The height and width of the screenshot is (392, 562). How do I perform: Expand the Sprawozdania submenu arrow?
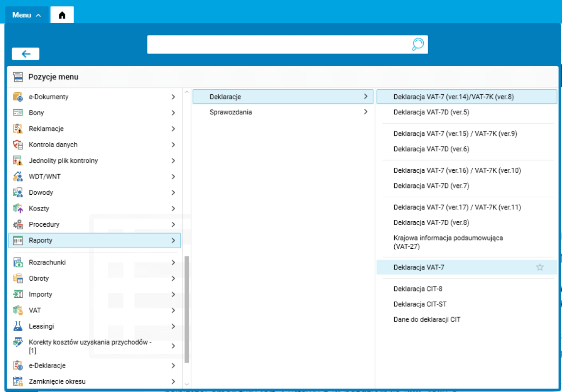pyautogui.click(x=365, y=112)
